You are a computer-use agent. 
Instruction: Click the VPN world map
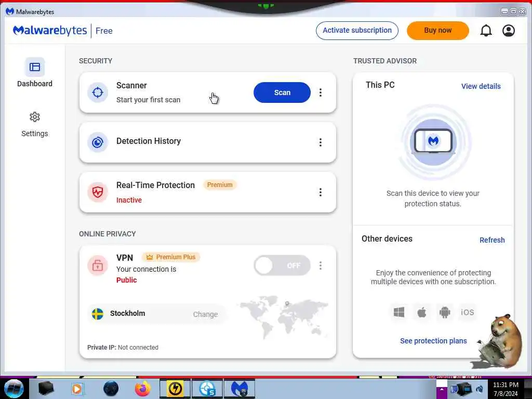point(283,317)
